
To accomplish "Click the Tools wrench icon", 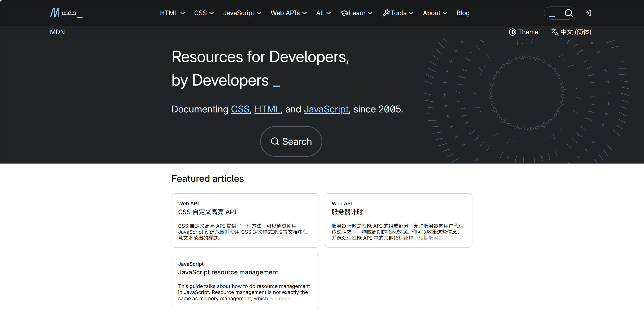I will click(x=386, y=13).
